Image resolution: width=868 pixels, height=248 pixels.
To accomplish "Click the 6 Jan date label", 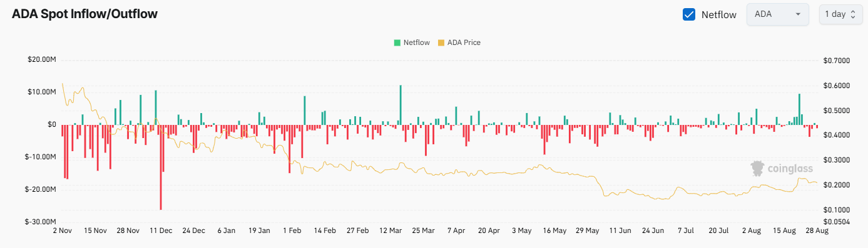I will (x=227, y=231).
